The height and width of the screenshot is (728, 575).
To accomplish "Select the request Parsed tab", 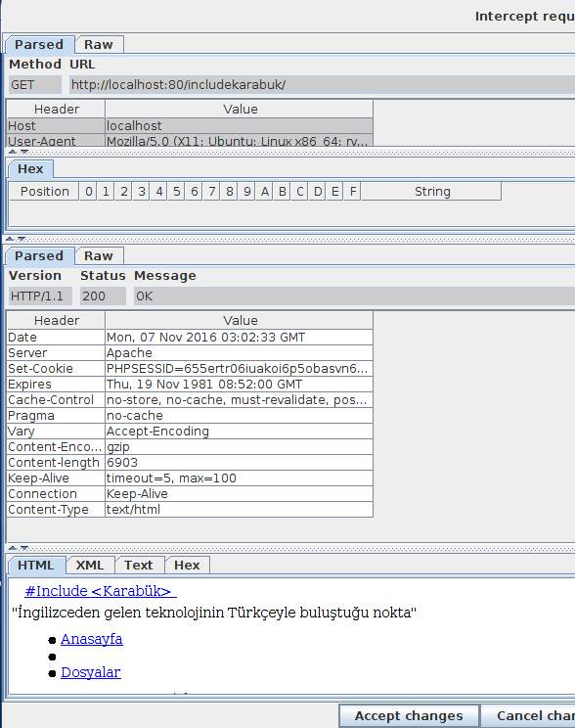I will pyautogui.click(x=39, y=45).
